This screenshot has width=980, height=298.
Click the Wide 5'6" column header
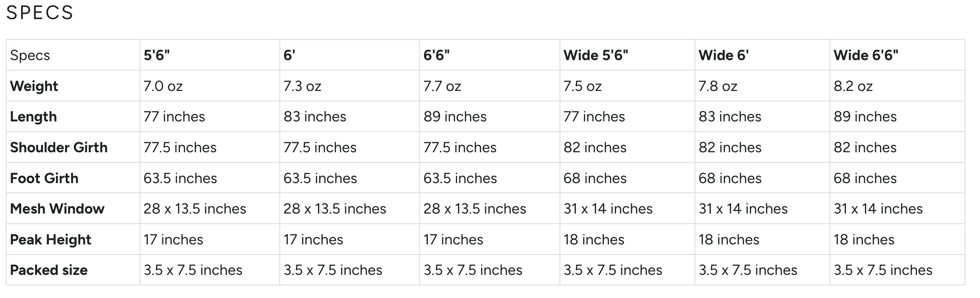tap(596, 55)
